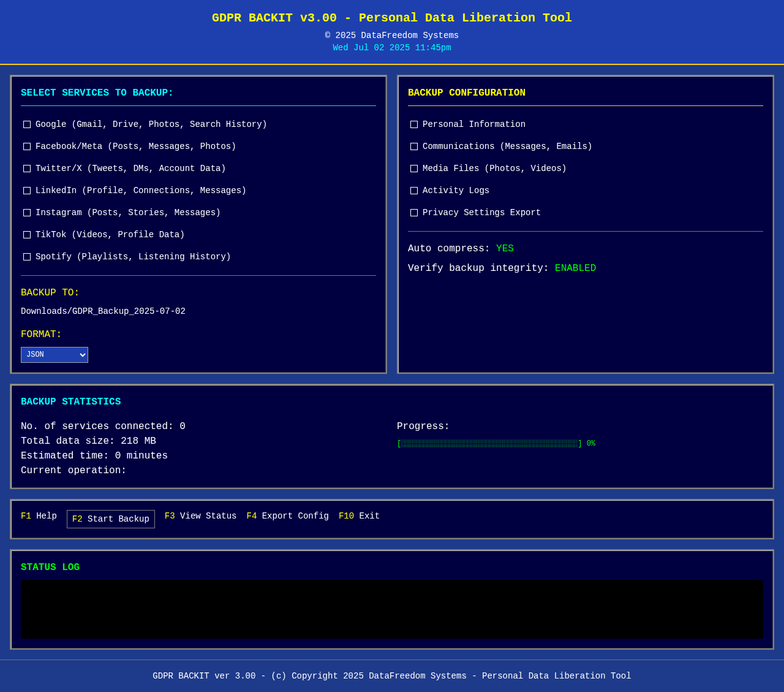Click F4 Export Config
Screen dimensions: 784x692
pyautogui.click(x=288, y=515)
